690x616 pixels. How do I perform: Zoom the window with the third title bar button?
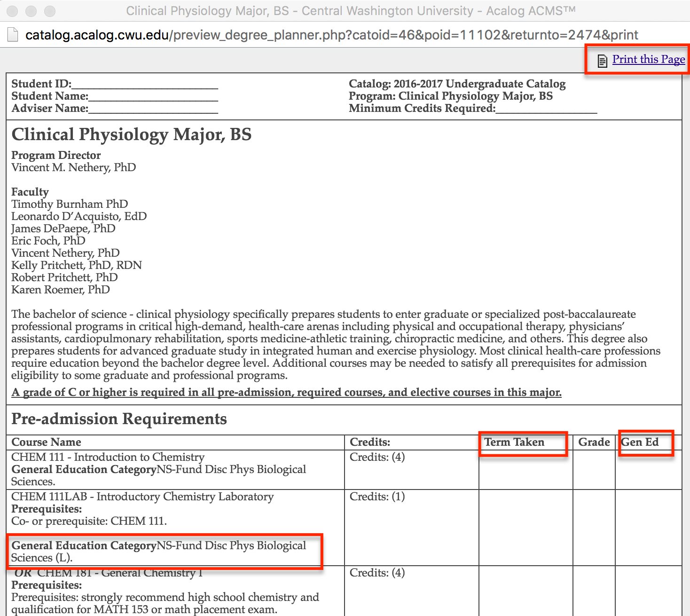(50, 11)
